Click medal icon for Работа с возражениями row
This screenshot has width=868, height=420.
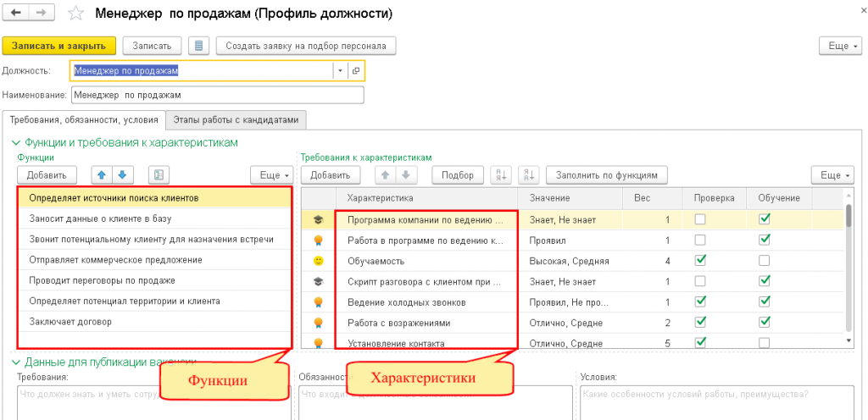pos(319,322)
